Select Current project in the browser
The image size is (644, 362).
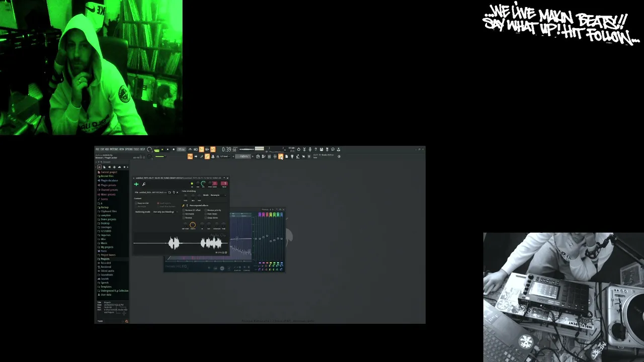tap(109, 172)
